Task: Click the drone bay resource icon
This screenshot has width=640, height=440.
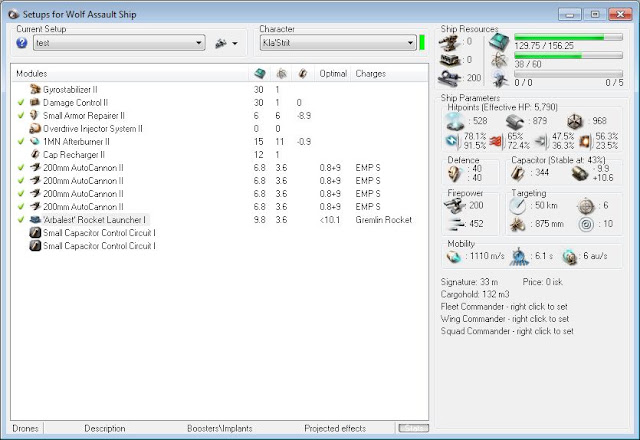Action: [500, 78]
